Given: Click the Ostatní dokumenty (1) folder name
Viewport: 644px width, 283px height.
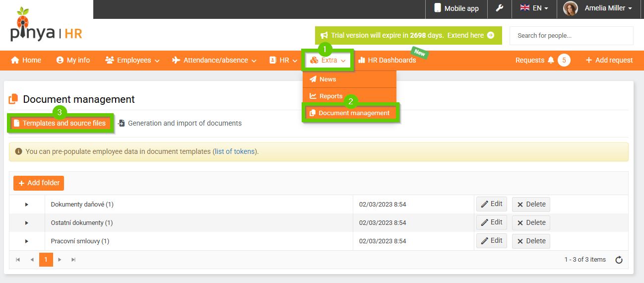Looking at the screenshot, I should tap(82, 223).
